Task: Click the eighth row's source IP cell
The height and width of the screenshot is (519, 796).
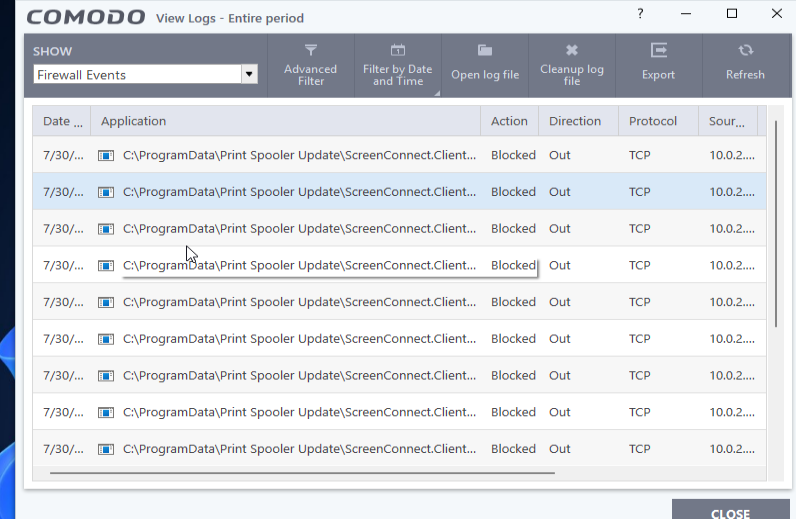Action: [x=732, y=412]
